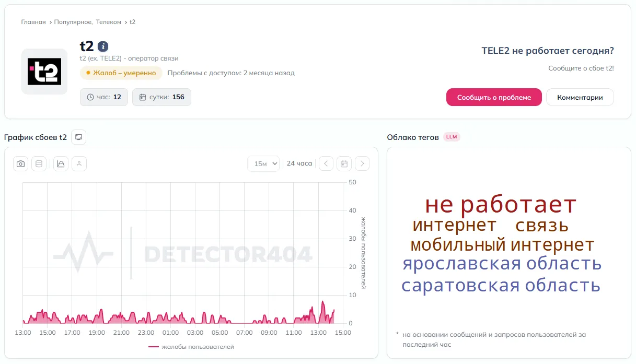This screenshot has width=636, height=364.
Task: Click the LLM badge near Облако тегов
Action: (452, 137)
